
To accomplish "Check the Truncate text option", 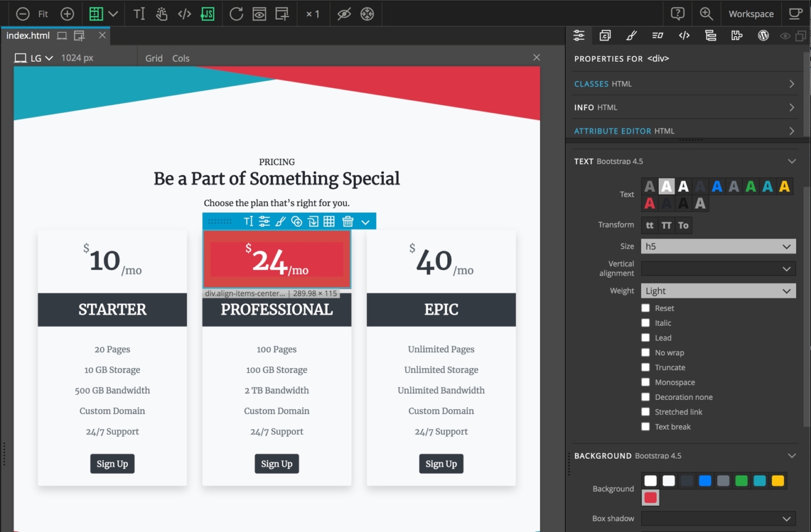I will (645, 367).
